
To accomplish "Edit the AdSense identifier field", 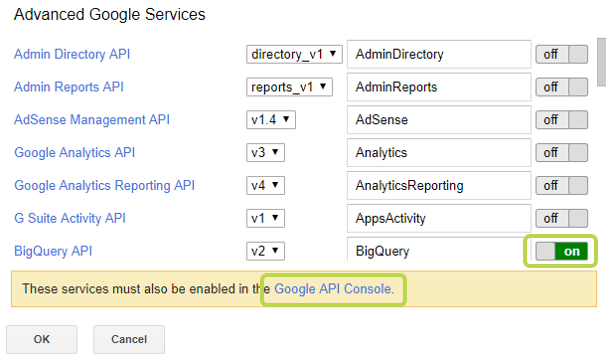I will pyautogui.click(x=439, y=120).
